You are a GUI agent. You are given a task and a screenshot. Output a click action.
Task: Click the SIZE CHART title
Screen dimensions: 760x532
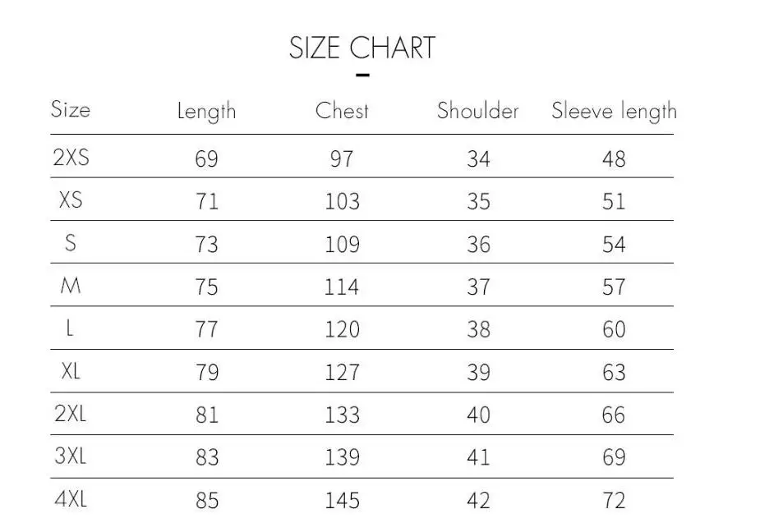362,48
